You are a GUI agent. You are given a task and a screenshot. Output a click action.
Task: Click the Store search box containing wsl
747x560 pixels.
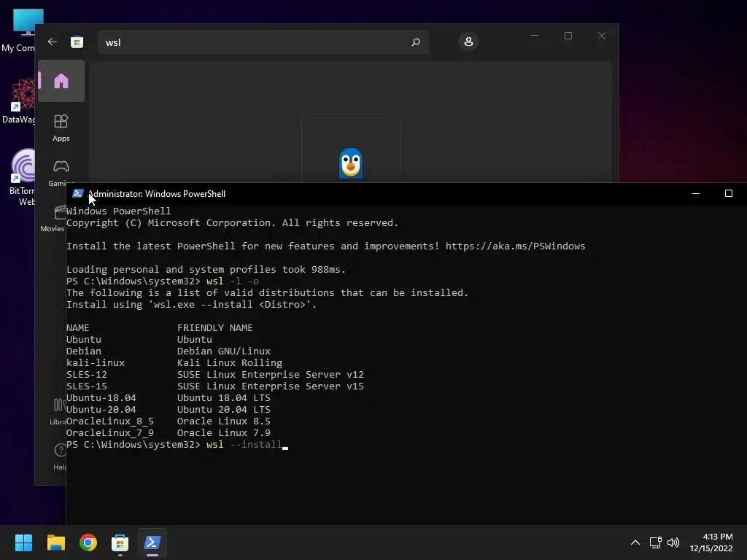263,42
